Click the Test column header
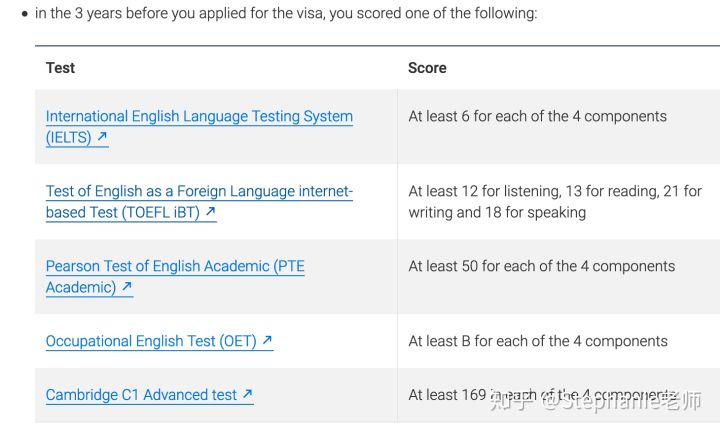The width and height of the screenshot is (720, 433). point(60,68)
